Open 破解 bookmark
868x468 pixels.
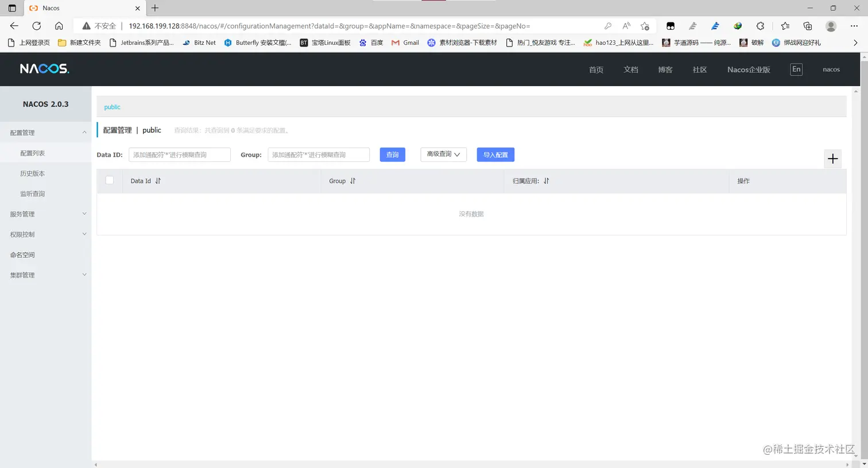pos(751,42)
